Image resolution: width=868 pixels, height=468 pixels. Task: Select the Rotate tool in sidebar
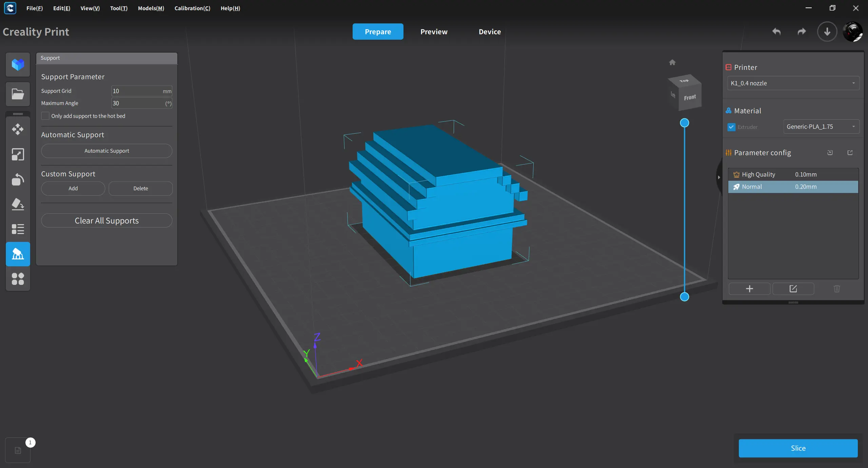point(18,179)
